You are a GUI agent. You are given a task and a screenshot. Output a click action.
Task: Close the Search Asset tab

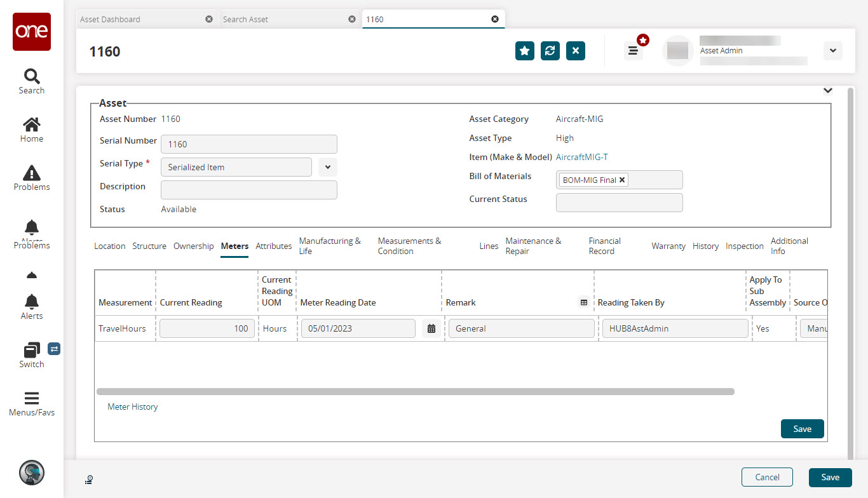coord(352,19)
